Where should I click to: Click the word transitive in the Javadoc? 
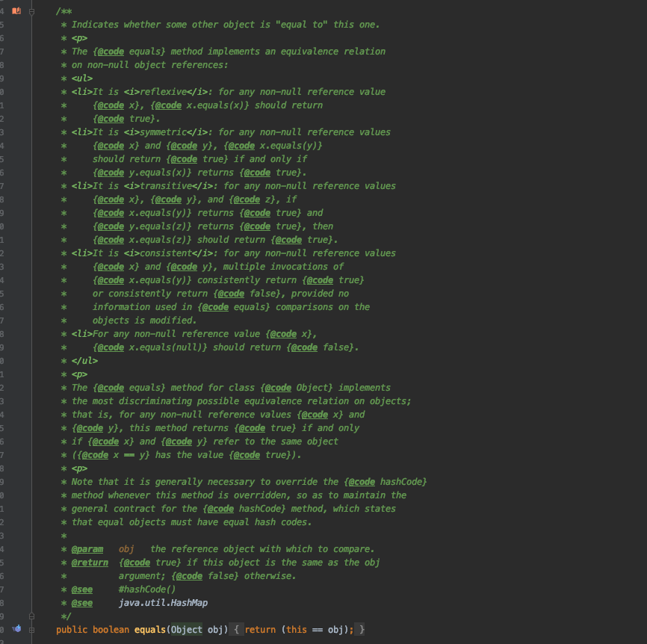click(165, 186)
